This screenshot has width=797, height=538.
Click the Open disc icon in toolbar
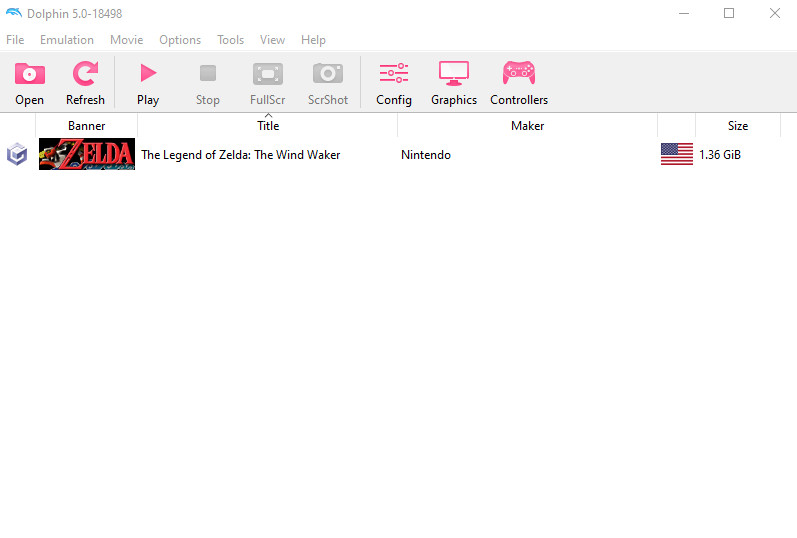(29, 74)
